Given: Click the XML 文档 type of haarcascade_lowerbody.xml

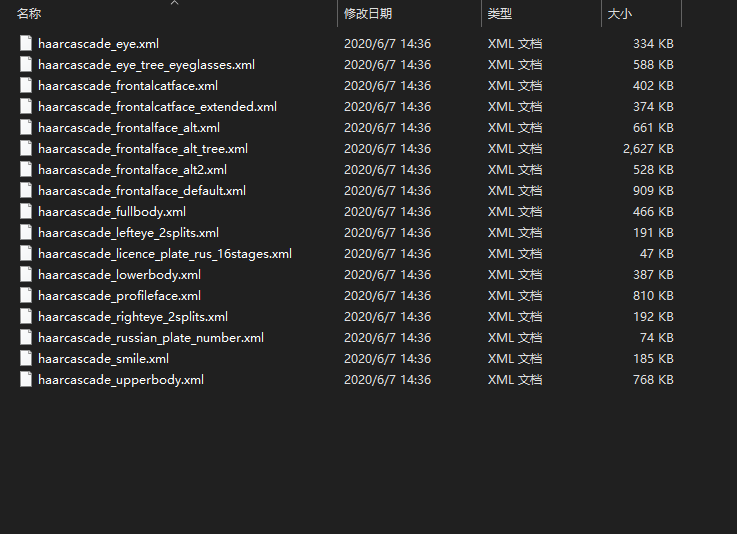Looking at the screenshot, I should pos(515,275).
